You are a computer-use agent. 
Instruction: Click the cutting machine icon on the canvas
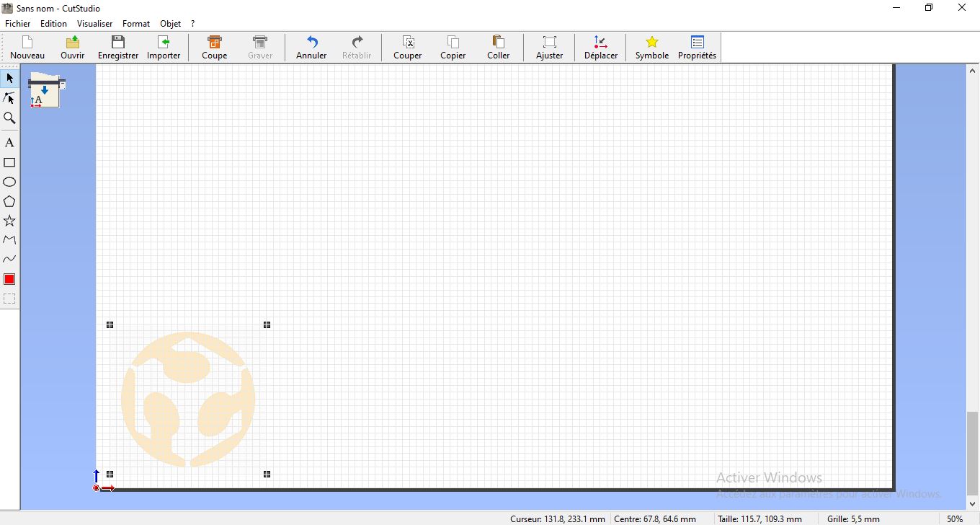(47, 91)
